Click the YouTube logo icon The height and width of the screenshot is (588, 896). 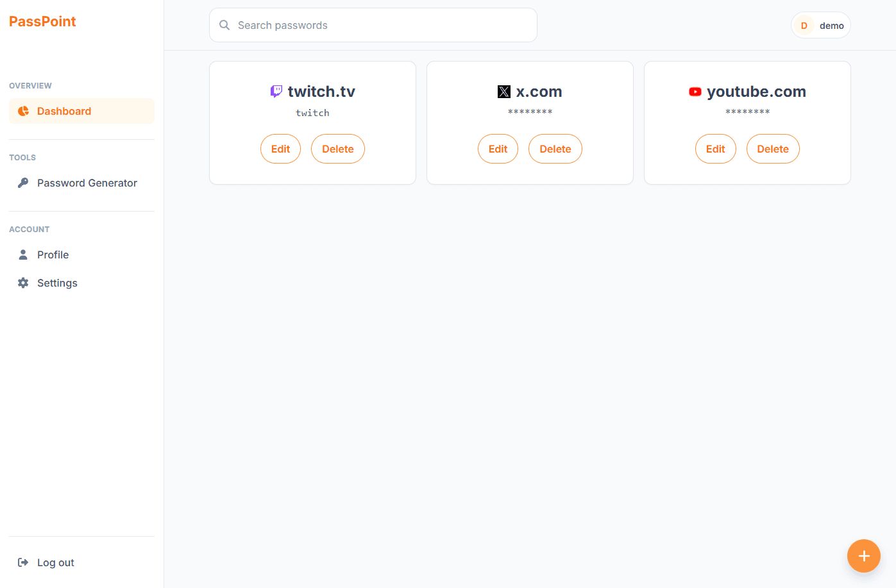695,92
